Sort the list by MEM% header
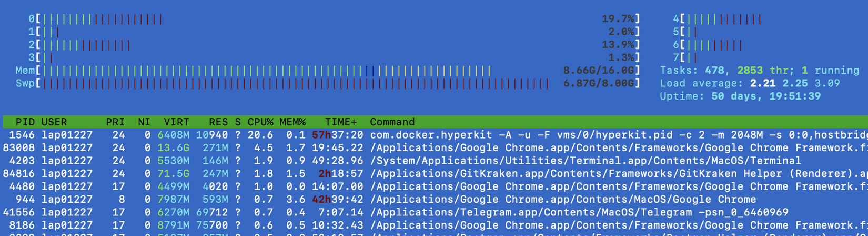This screenshot has height=236, width=868. (292, 122)
